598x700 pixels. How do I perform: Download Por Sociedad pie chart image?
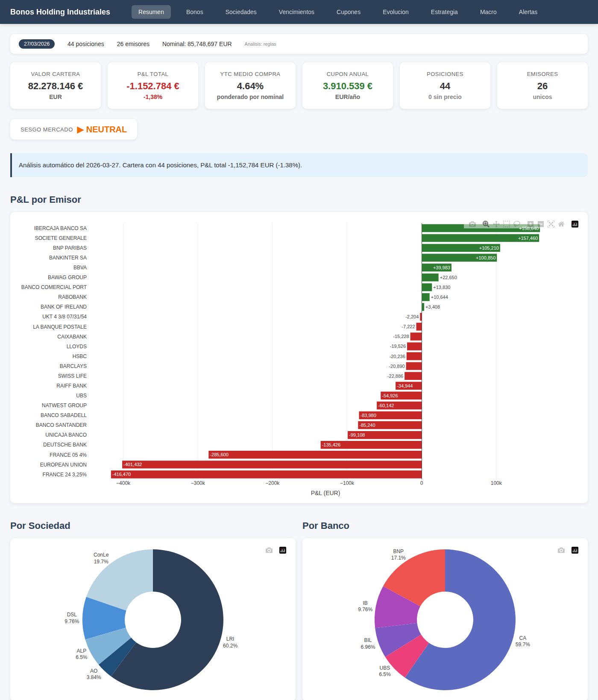pos(269,550)
